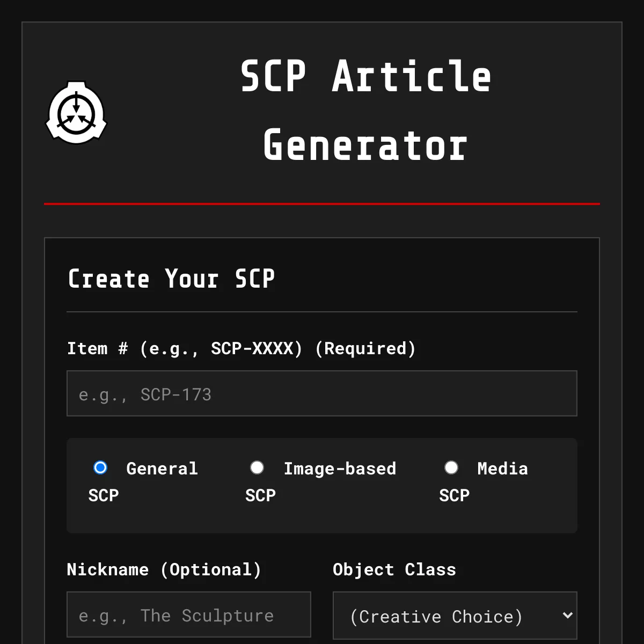644x644 pixels.
Task: Click the chevron on the Object Class selector
Action: click(x=568, y=616)
